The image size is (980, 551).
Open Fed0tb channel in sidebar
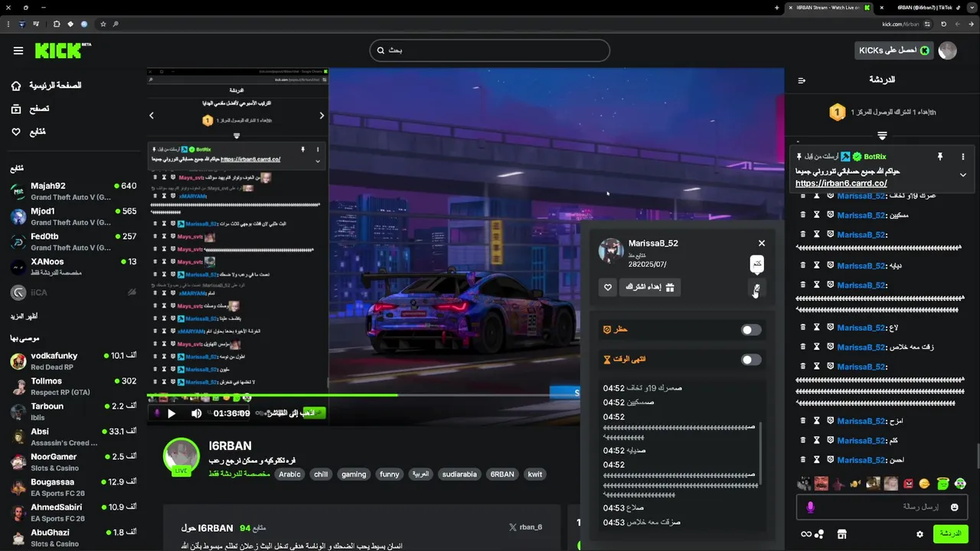pyautogui.click(x=73, y=242)
